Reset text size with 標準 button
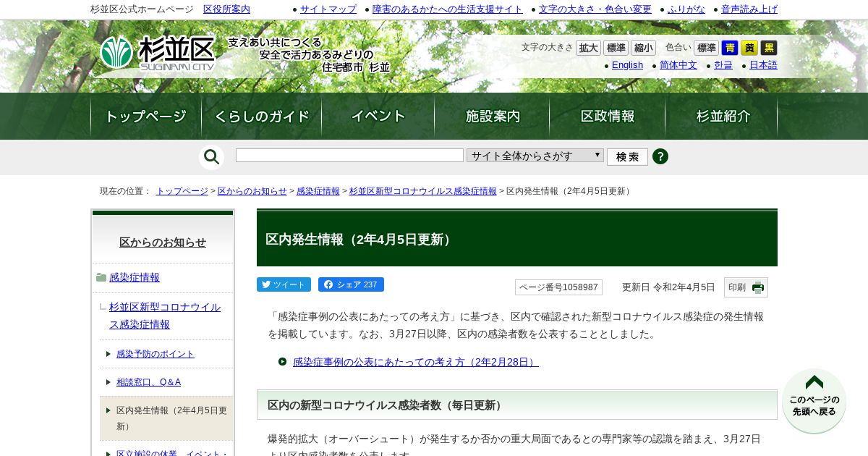 click(x=616, y=48)
